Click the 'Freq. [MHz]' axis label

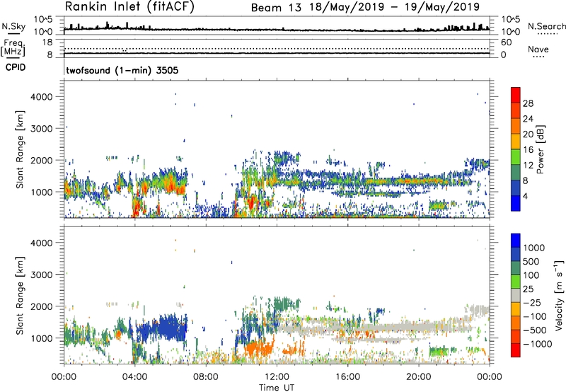[x=13, y=48]
